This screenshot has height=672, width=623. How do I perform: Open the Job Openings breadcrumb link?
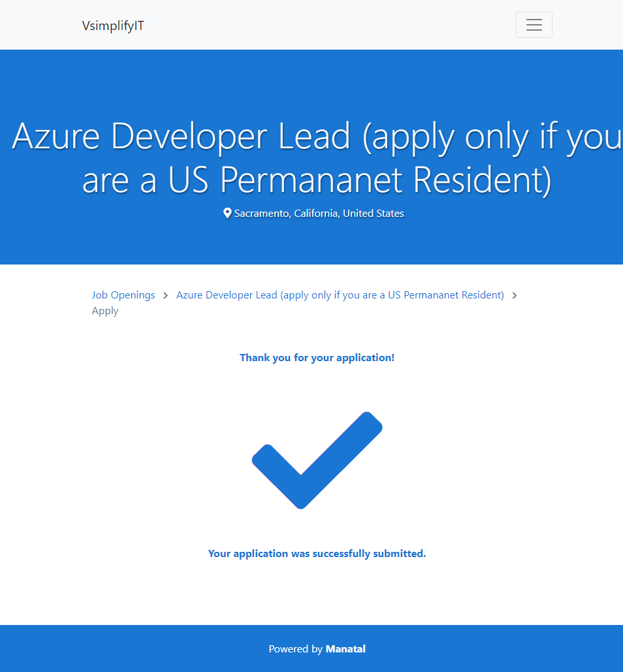point(123,295)
